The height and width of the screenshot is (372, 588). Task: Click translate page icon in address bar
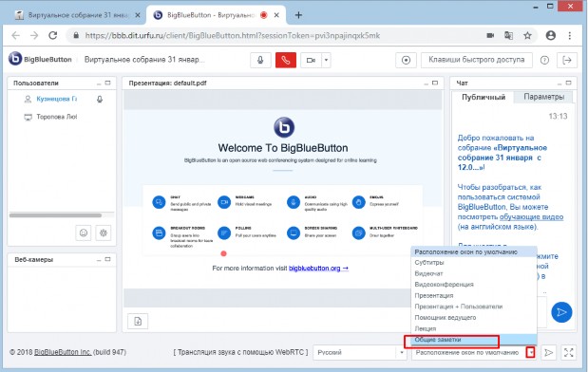(508, 36)
